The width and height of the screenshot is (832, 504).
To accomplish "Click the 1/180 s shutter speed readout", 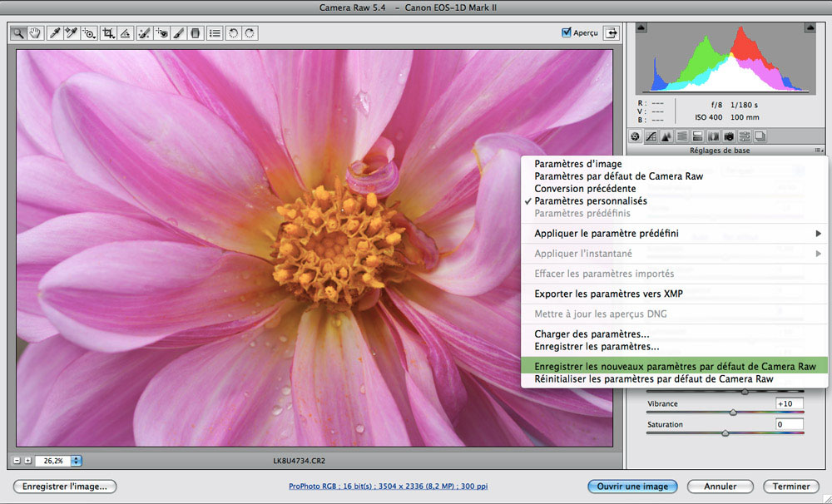I will [744, 105].
